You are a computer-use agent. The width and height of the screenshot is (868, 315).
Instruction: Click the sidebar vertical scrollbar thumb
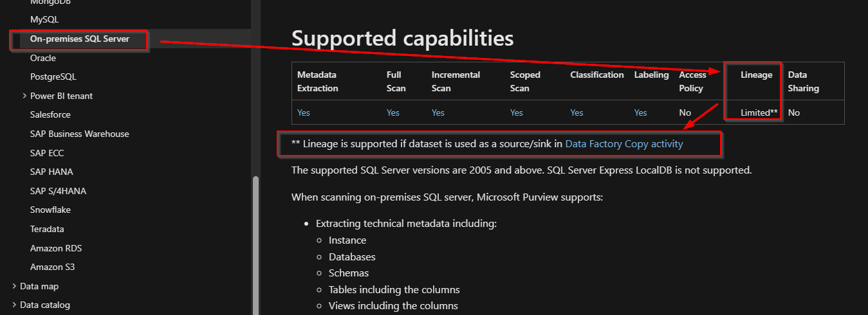click(255, 244)
